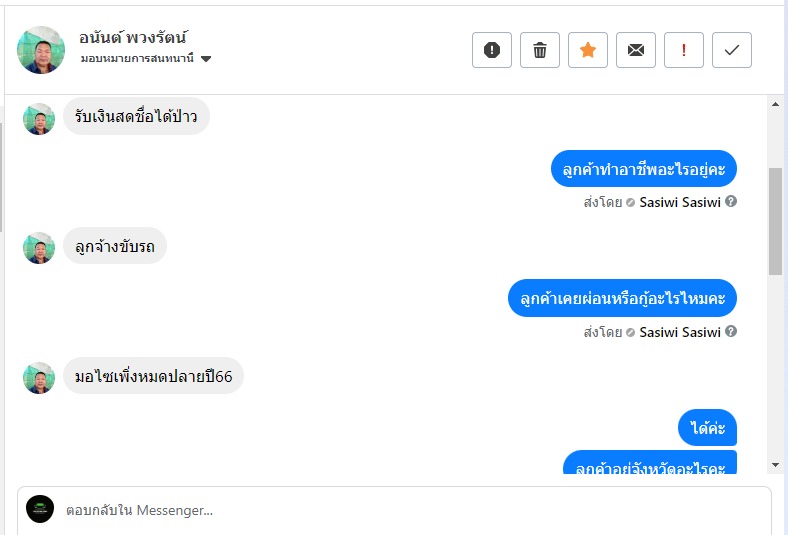This screenshot has height=535, width=788.
Task: Click the envelope mark-unread icon
Action: 636,50
